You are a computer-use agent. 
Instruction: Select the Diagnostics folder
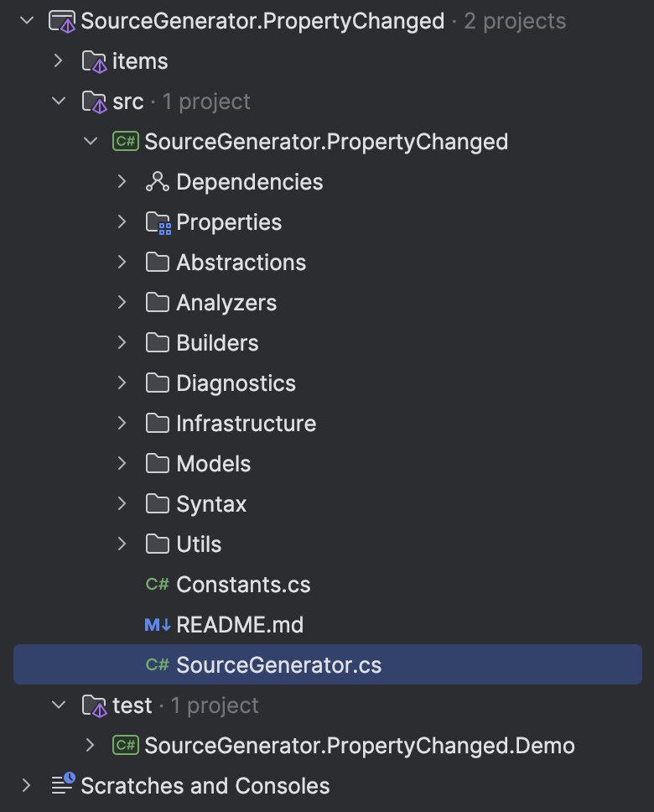236,383
